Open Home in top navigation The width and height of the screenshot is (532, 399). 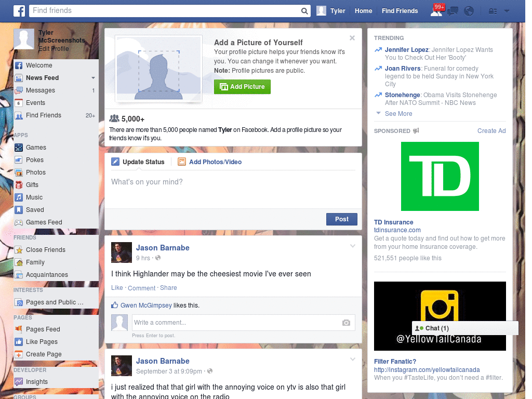363,11
